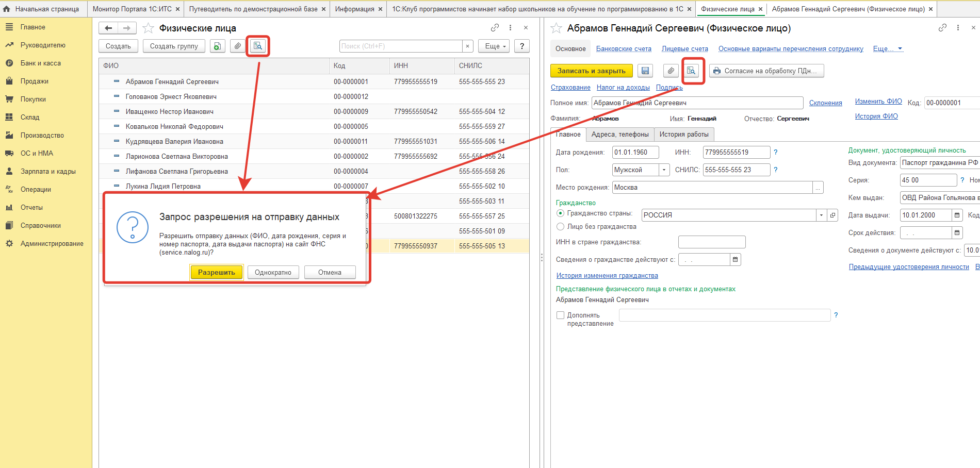Click the paperclip attachments icon in list toolbar
The height and width of the screenshot is (468, 980).
[x=237, y=46]
